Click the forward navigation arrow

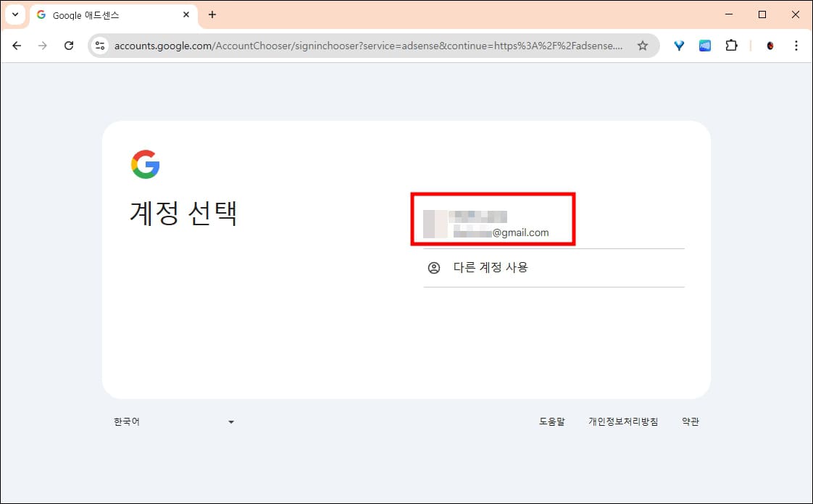43,46
